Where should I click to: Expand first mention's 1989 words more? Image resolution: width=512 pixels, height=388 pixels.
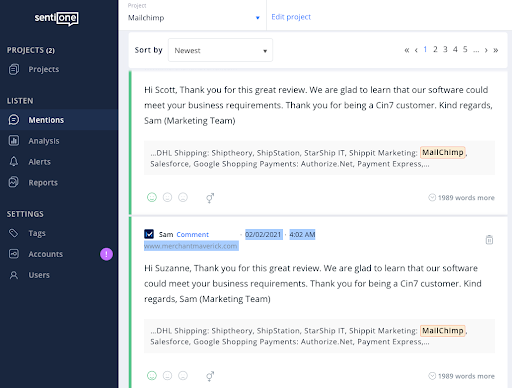point(461,198)
